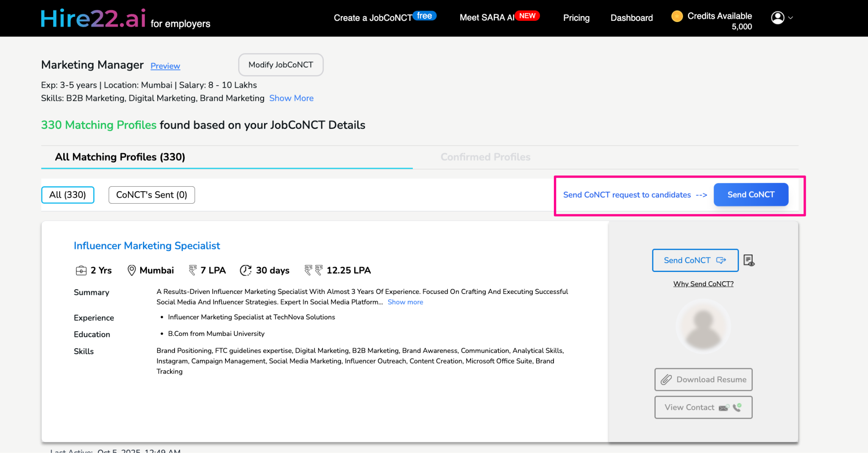Image resolution: width=868 pixels, height=453 pixels.
Task: Expand Show More skills list
Action: [291, 98]
